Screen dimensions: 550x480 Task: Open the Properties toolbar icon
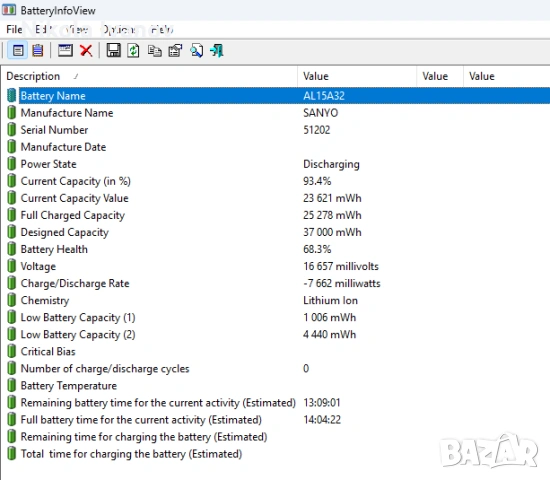pyautogui.click(x=175, y=51)
